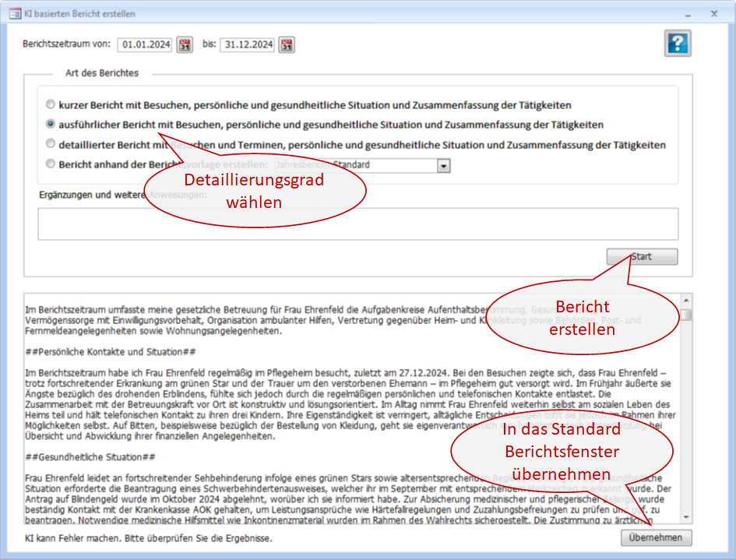Expand the Berichtsvorlage dropdown arrow
Image resolution: width=736 pixels, height=560 pixels.
[x=444, y=165]
